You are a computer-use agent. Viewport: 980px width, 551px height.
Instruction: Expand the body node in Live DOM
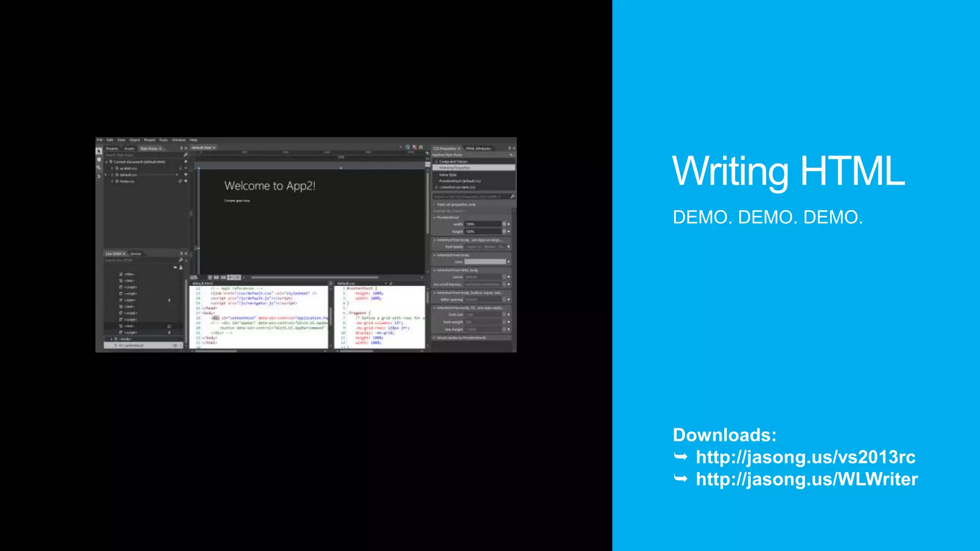[111, 339]
